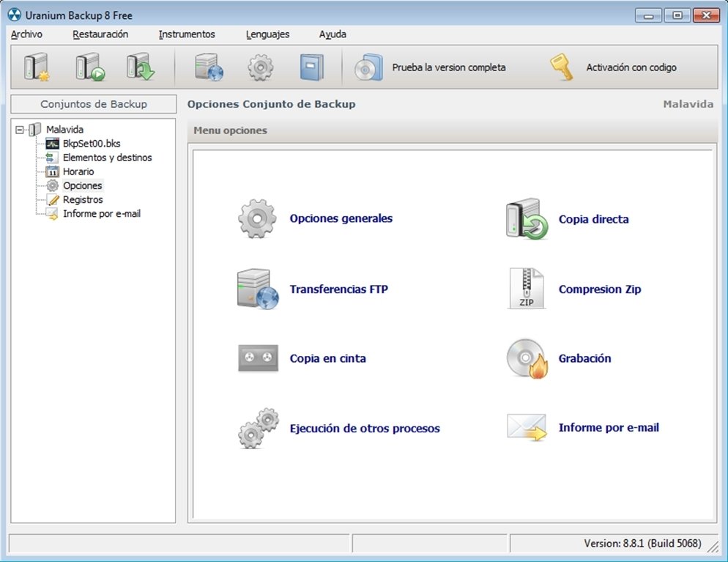The width and height of the screenshot is (728, 562).
Task: Click the Opciones Conjunto de Backup title
Action: 271,104
